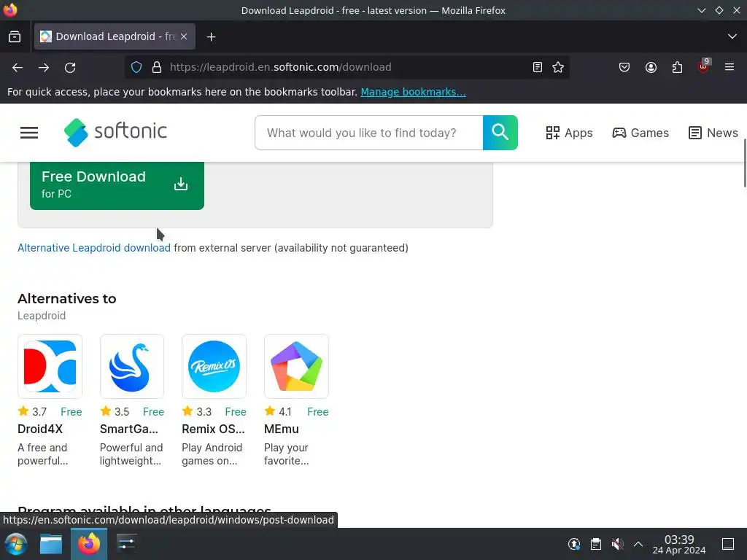747x560 pixels.
Task: Go forward one page in Firefox
Action: click(x=44, y=68)
